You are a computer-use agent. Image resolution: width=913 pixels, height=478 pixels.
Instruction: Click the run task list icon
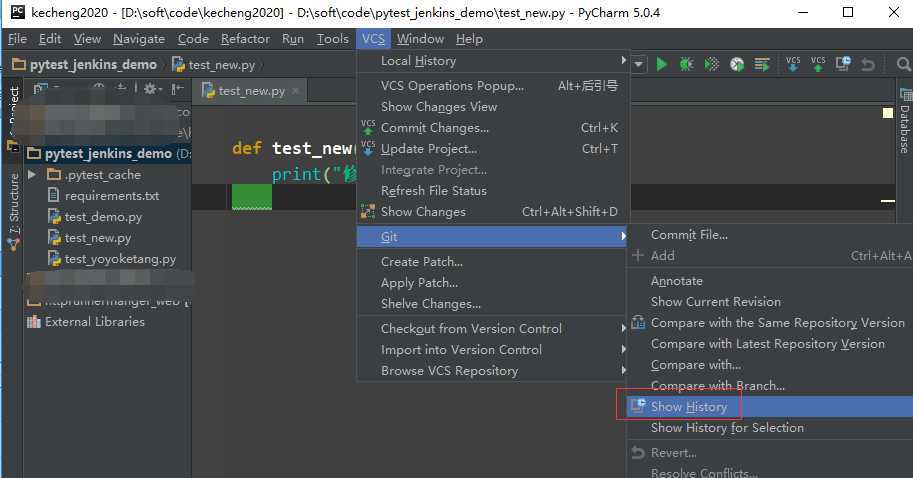762,64
